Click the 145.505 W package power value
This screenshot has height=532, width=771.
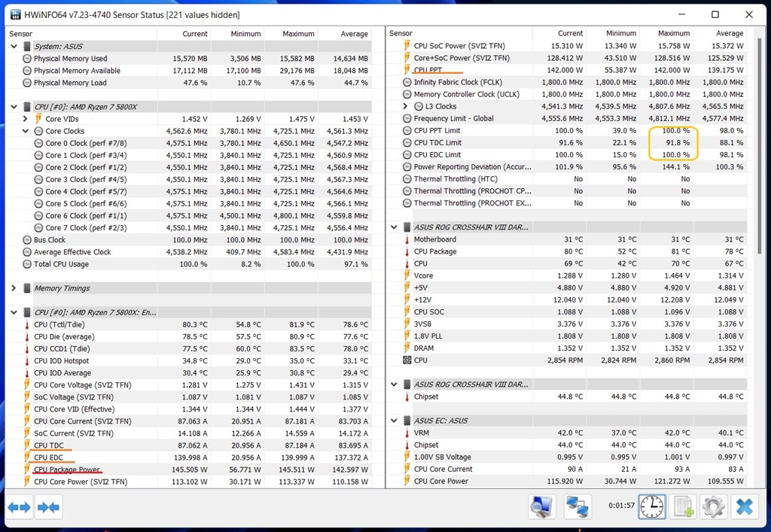pyautogui.click(x=189, y=470)
